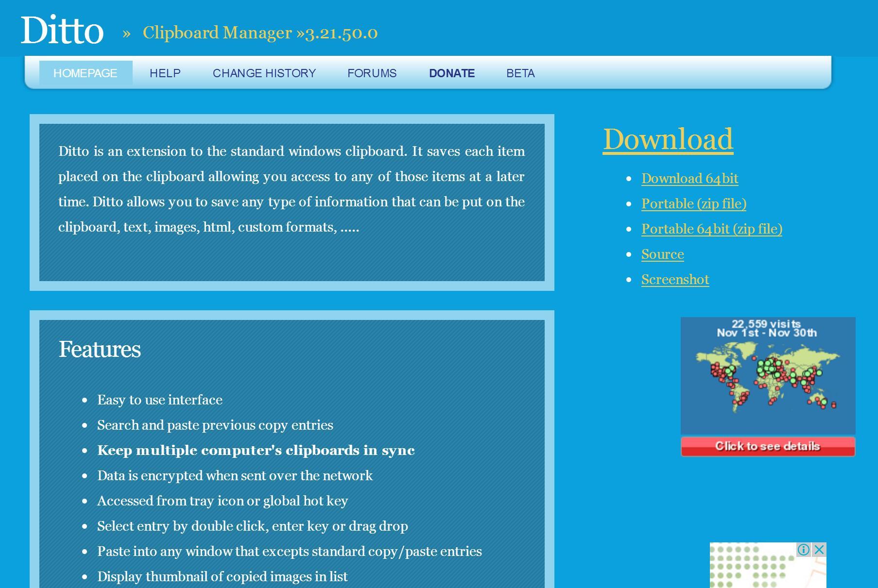
Task: Click 'Select entry by double click' feature line
Action: tap(253, 526)
